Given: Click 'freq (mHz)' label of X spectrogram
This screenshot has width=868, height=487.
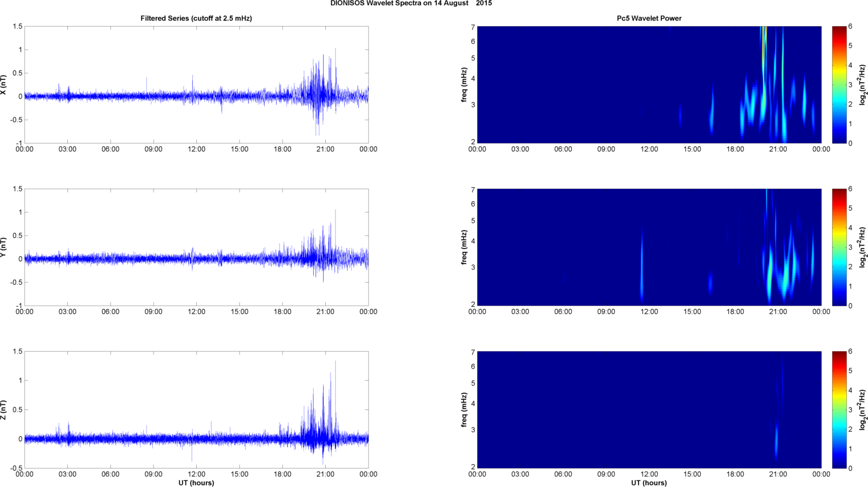Looking at the screenshot, I should click(x=465, y=85).
